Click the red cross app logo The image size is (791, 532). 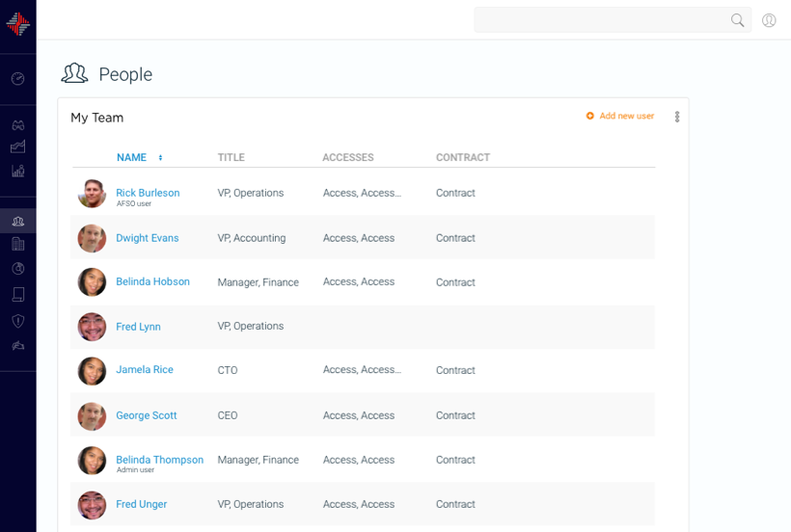click(x=17, y=24)
